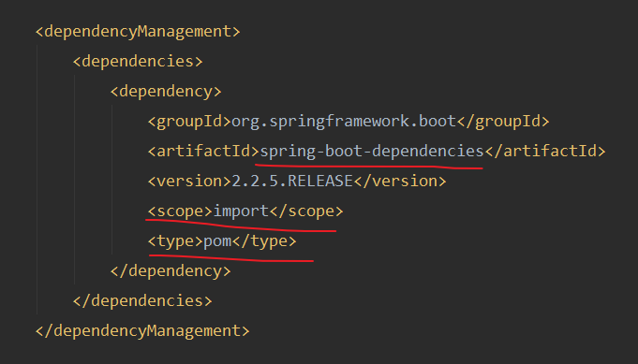Click the opening dependencies tag

click(138, 62)
